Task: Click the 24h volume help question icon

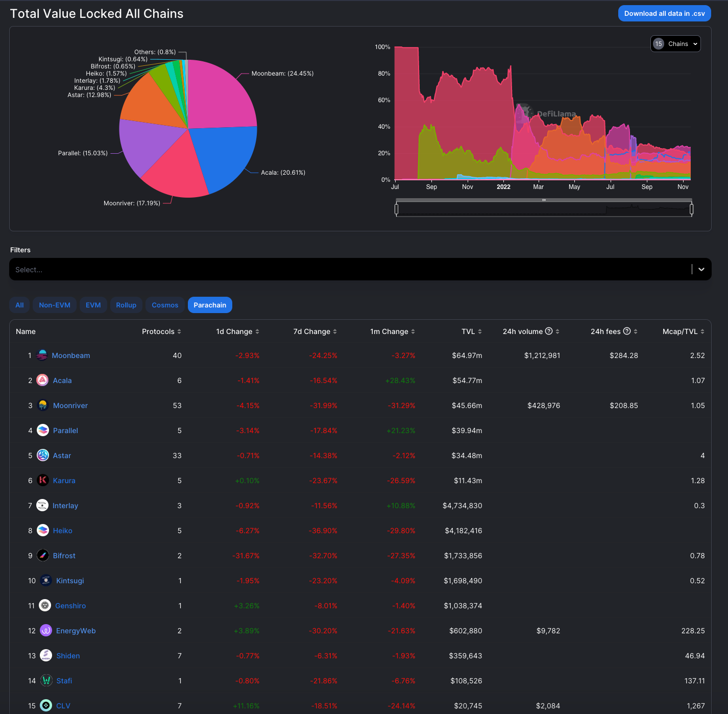Action: (549, 331)
